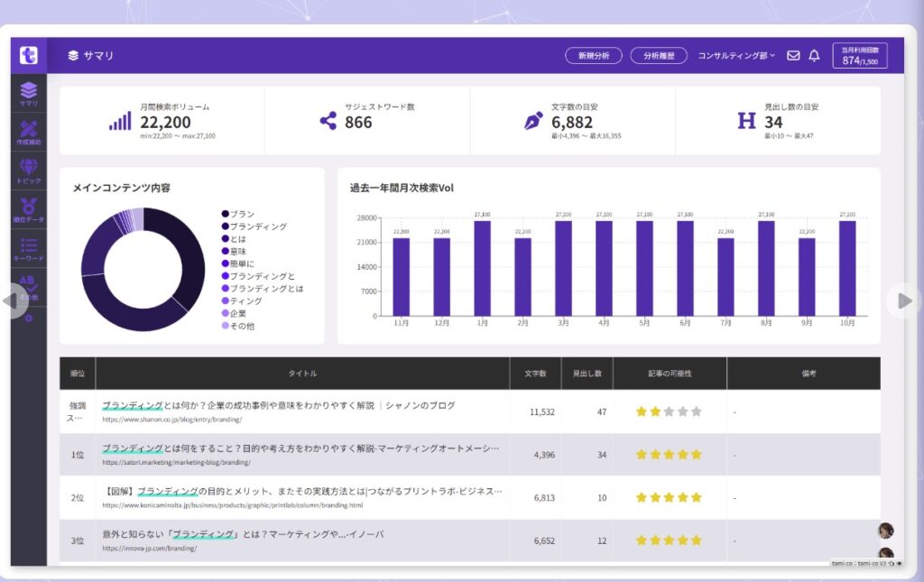Select the その他 sidebar item
This screenshot has height=582, width=924.
(x=29, y=287)
